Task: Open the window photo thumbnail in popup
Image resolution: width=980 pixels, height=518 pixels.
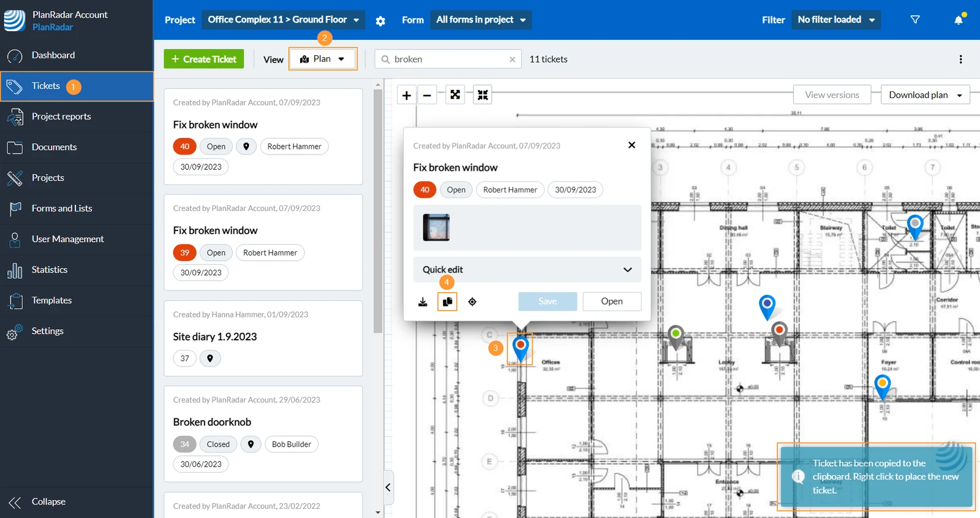Action: click(436, 227)
